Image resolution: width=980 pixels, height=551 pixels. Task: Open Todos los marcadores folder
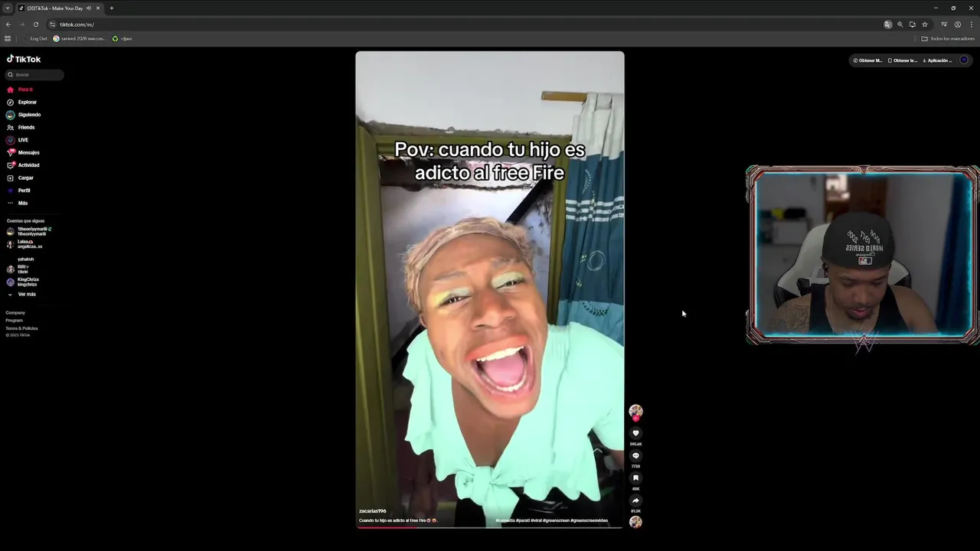tap(948, 38)
